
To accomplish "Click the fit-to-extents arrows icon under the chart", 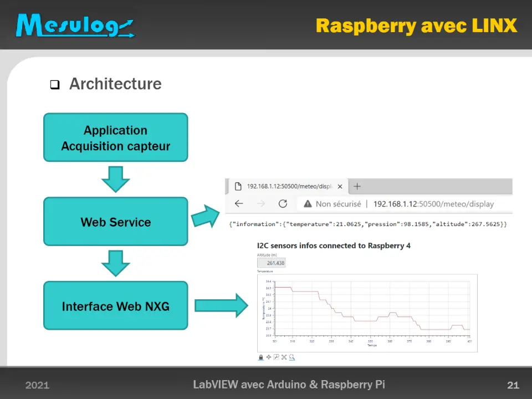I will pos(284,357).
